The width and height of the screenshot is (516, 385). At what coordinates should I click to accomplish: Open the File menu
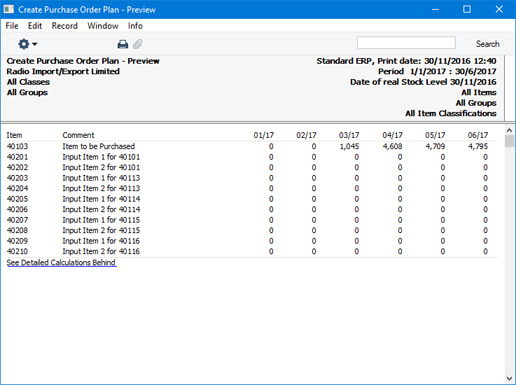[x=12, y=26]
